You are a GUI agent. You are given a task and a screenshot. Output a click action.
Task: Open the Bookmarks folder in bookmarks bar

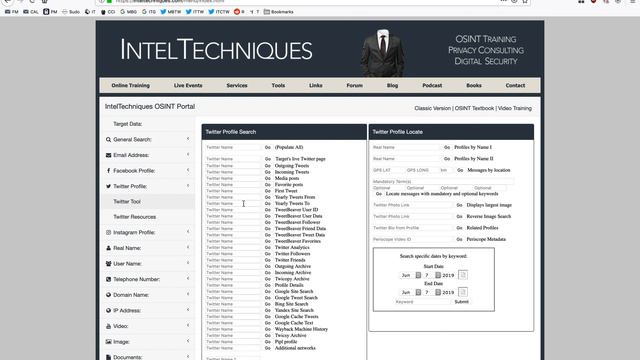(x=279, y=12)
